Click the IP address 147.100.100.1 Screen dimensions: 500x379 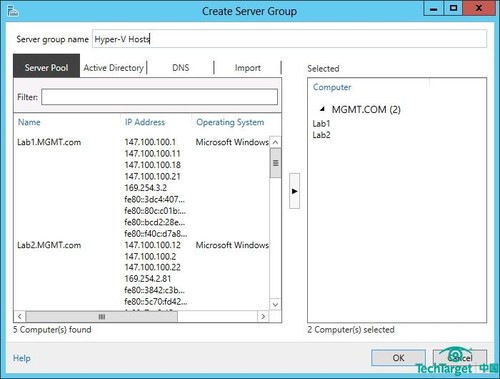[150, 142]
